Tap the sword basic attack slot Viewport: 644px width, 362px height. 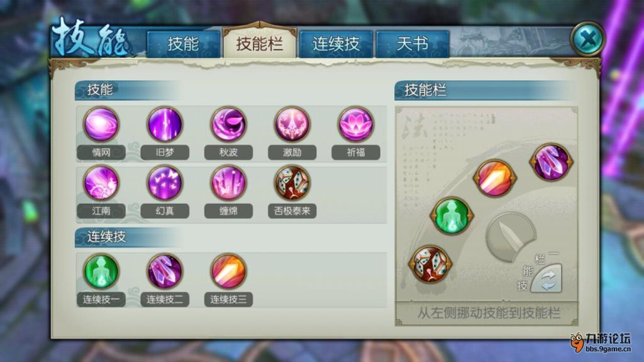511,237
